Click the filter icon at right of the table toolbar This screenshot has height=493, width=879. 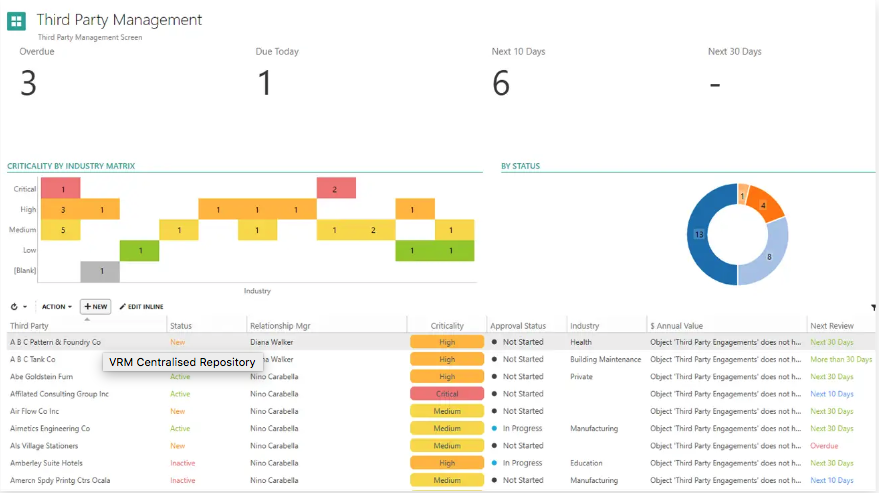873,307
